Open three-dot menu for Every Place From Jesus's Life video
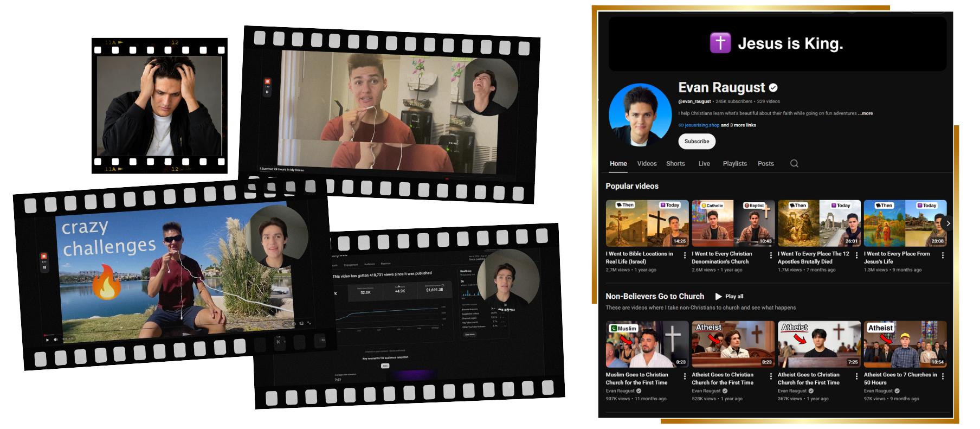The height and width of the screenshot is (429, 980). 943,255
